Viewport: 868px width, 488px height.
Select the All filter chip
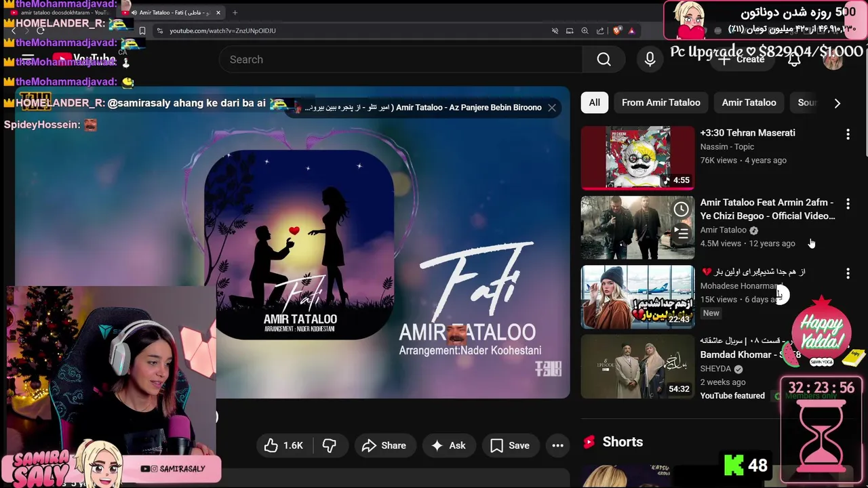pyautogui.click(x=594, y=102)
